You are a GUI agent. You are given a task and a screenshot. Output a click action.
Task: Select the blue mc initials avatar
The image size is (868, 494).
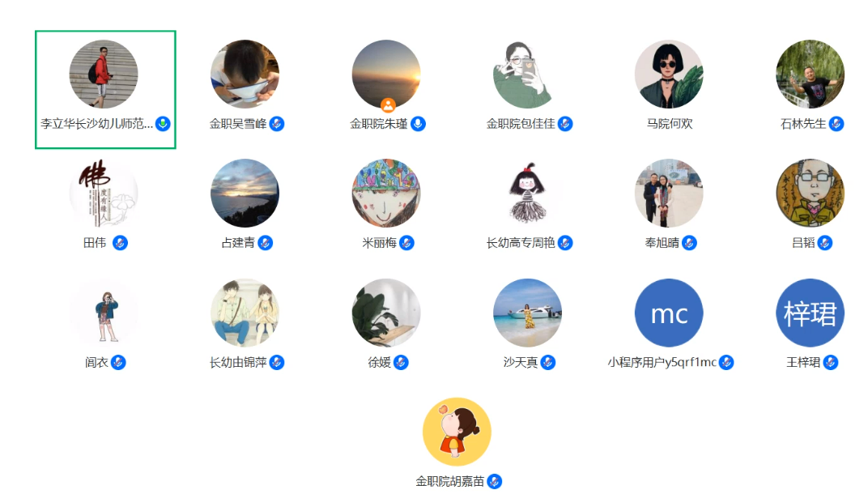[x=669, y=313]
